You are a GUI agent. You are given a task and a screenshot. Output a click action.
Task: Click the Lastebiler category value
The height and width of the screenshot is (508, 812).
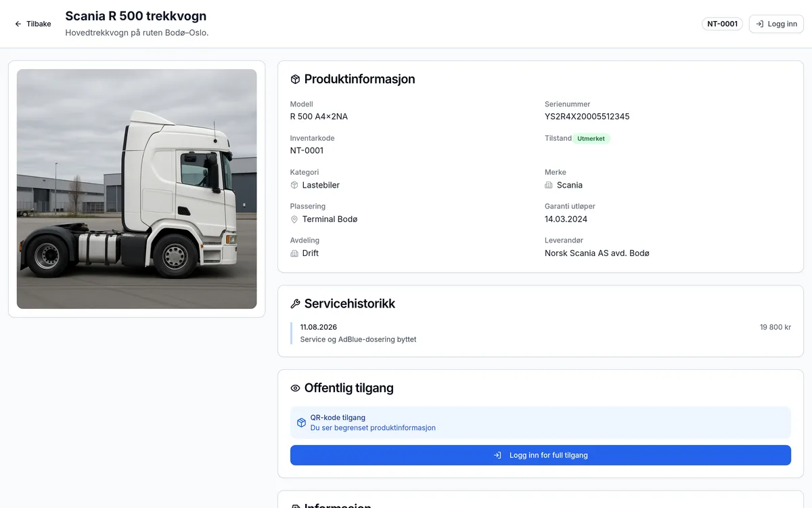point(321,185)
